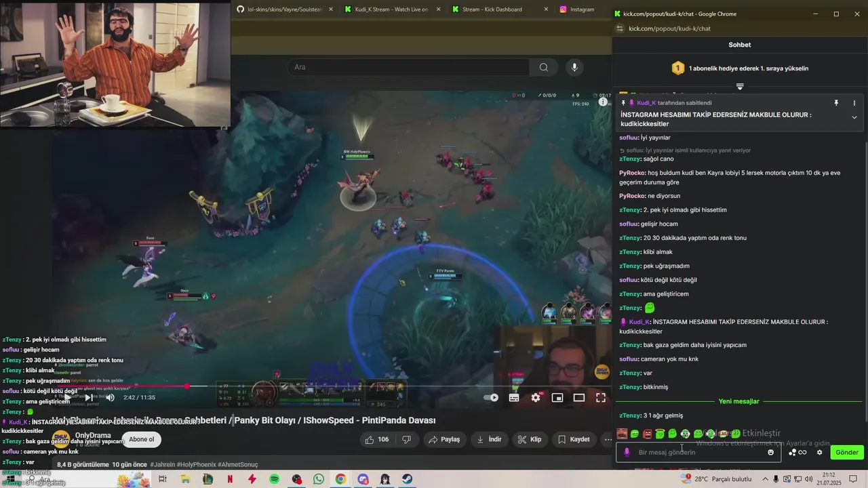View site info for kick.com popout
The image size is (868, 488).
tap(619, 28)
